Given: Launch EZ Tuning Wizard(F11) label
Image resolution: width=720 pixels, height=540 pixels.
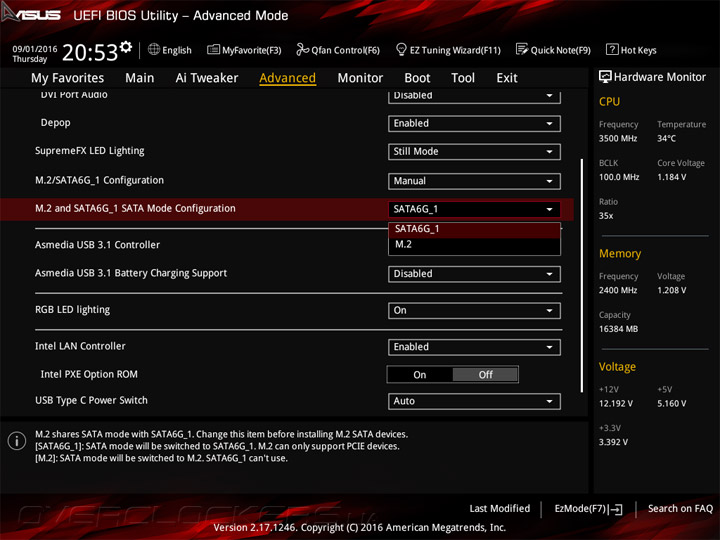Looking at the screenshot, I should pos(455,50).
